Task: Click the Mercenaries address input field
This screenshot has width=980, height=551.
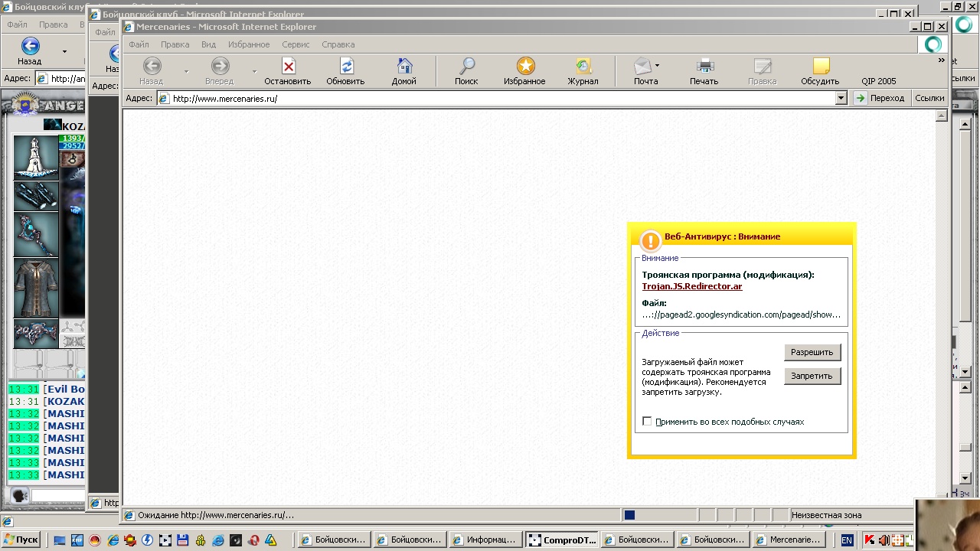Action: (x=502, y=98)
